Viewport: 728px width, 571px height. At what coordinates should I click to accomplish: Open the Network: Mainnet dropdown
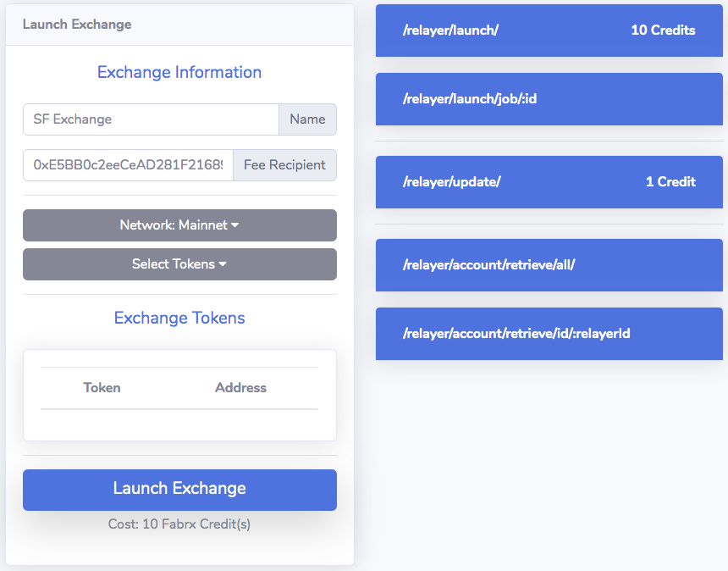pos(179,225)
